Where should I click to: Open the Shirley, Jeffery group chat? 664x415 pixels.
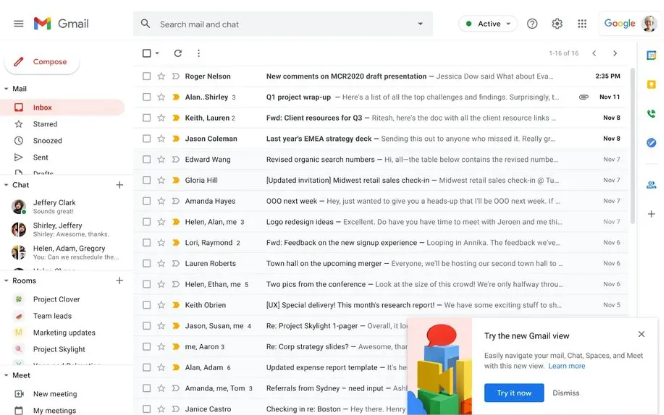(x=64, y=229)
